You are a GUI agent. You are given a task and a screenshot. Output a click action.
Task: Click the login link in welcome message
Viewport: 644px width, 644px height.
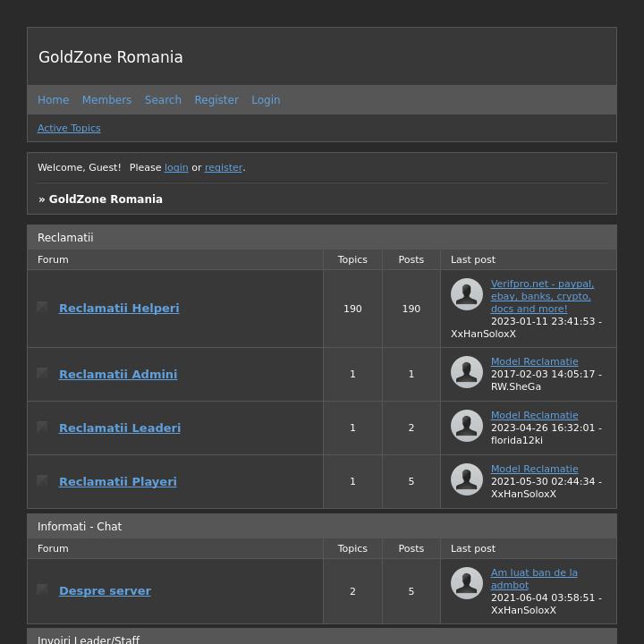coord(176,167)
